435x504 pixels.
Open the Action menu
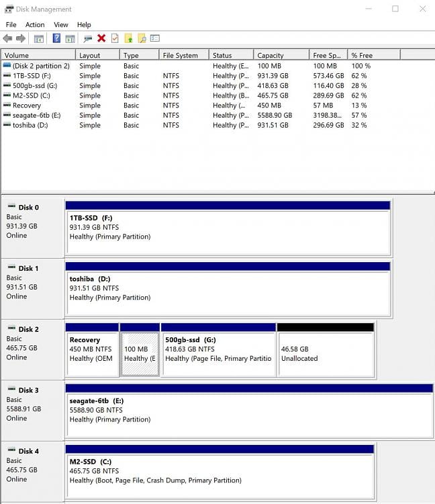coord(35,25)
